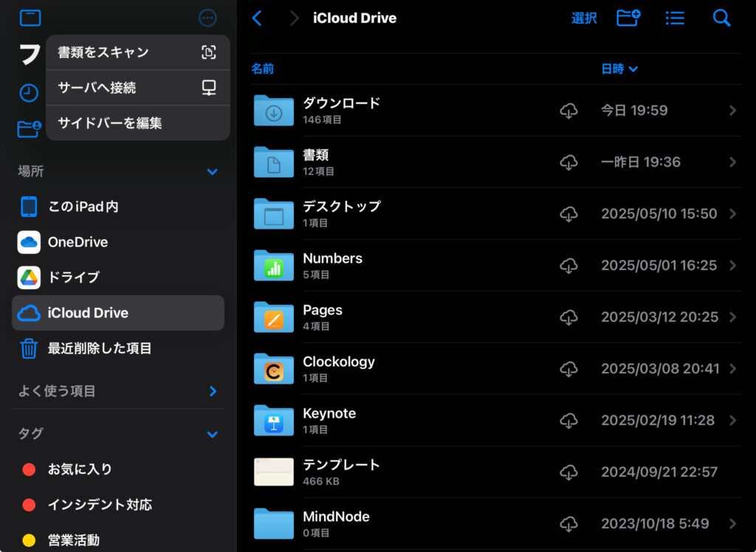Open the Recents clock icon
The width and height of the screenshot is (756, 552).
(x=29, y=93)
